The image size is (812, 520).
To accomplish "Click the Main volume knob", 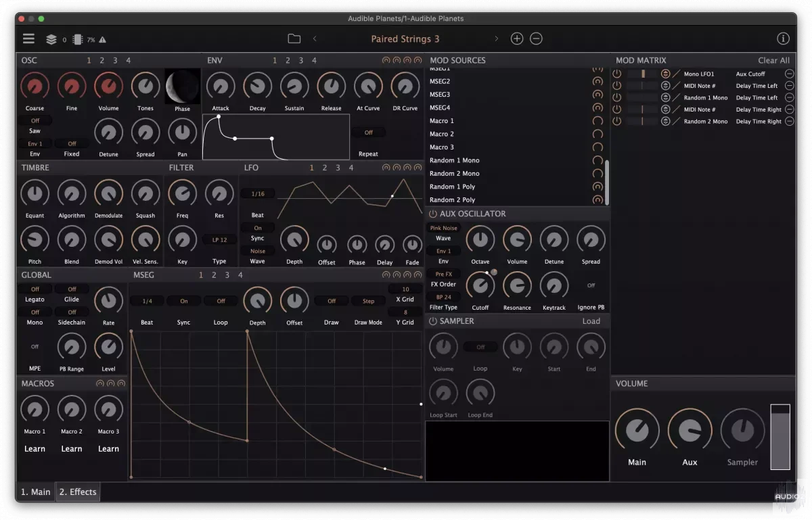I will [637, 430].
